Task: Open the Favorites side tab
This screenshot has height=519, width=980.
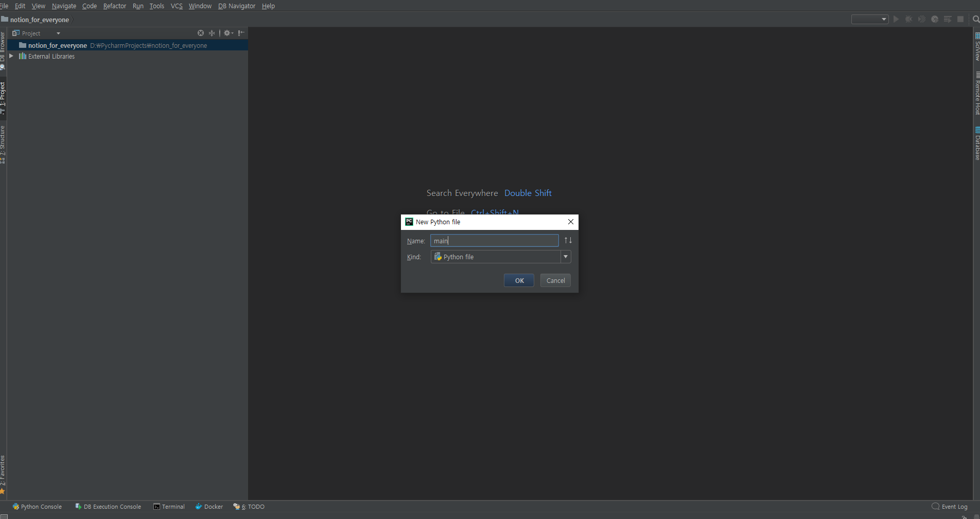Action: (3, 474)
